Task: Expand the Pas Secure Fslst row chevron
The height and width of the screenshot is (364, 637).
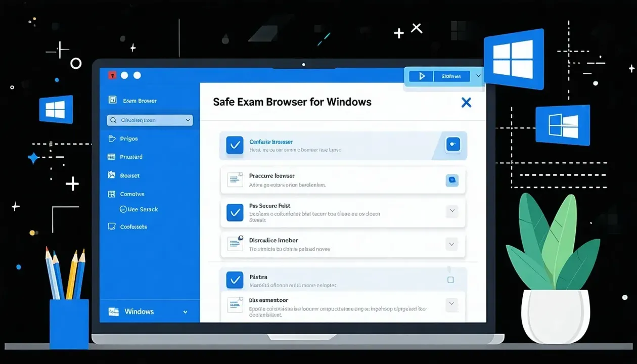Action: (452, 211)
